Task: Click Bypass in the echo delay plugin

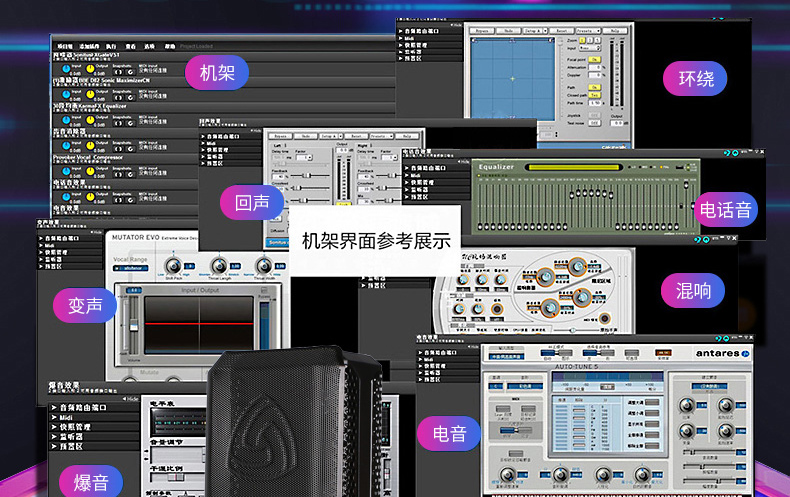Action: click(x=281, y=136)
